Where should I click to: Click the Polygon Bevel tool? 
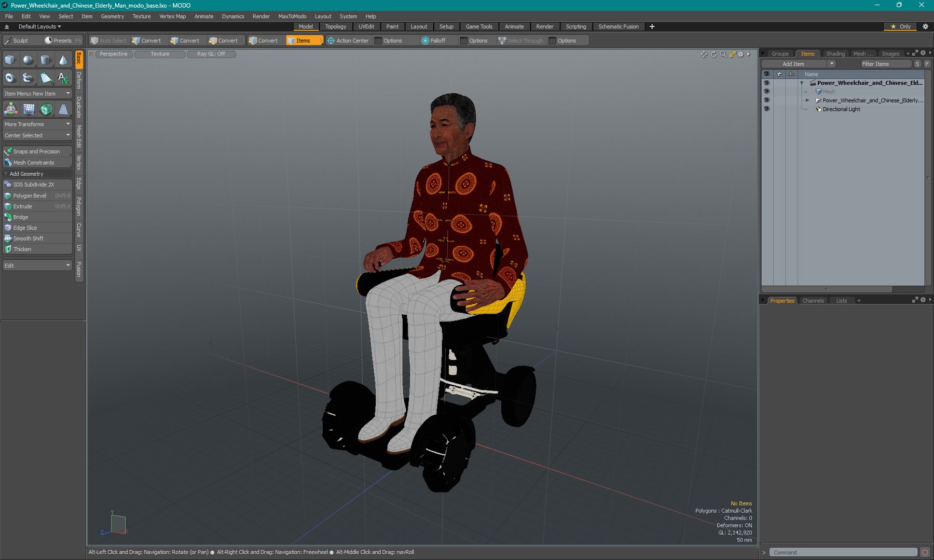[x=37, y=195]
